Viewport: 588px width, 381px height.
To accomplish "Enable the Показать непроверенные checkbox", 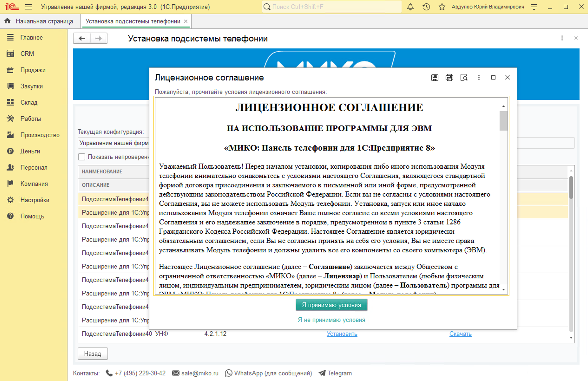I will pyautogui.click(x=82, y=157).
